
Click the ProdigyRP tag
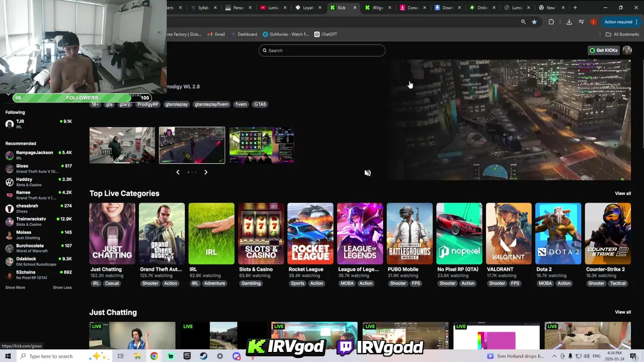coord(148,104)
